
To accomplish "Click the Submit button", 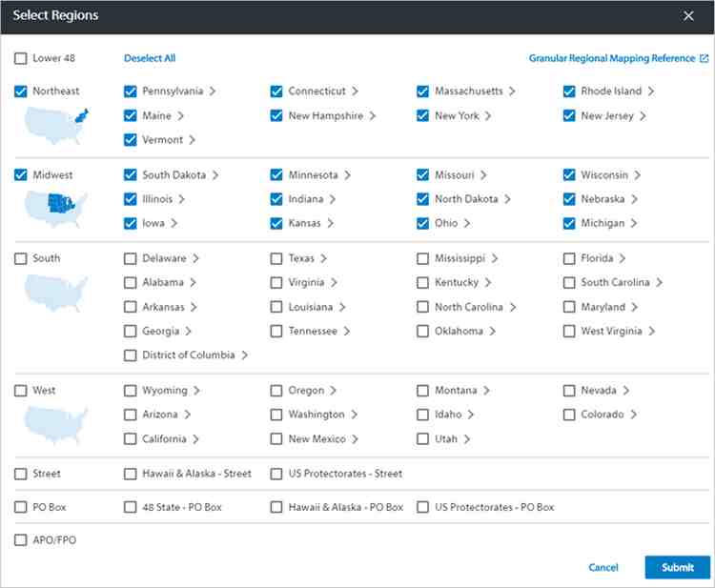I will [678, 567].
